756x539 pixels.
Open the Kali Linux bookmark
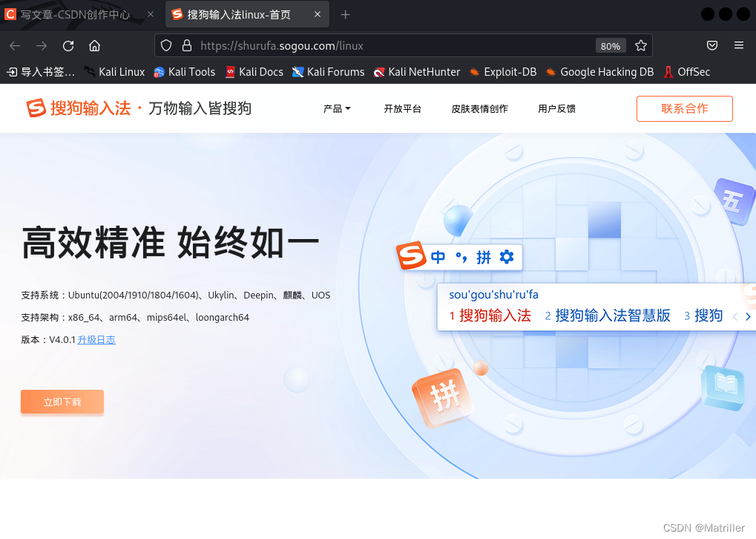114,72
